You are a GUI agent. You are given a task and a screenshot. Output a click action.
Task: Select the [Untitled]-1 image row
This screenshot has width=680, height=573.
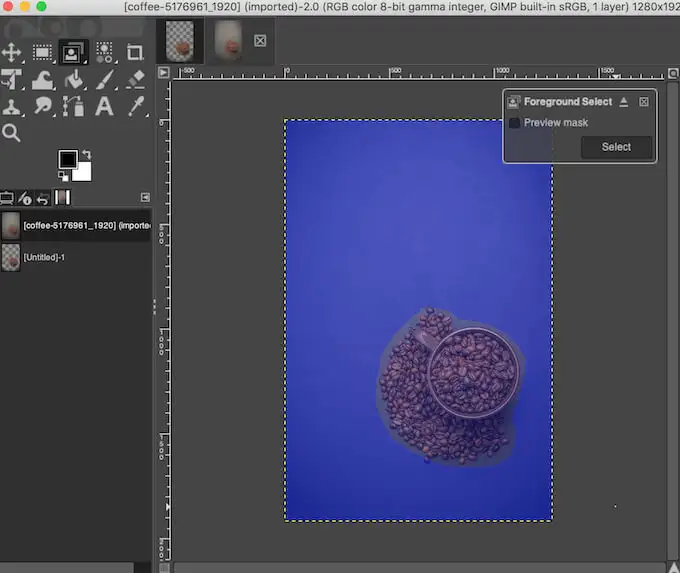point(76,257)
